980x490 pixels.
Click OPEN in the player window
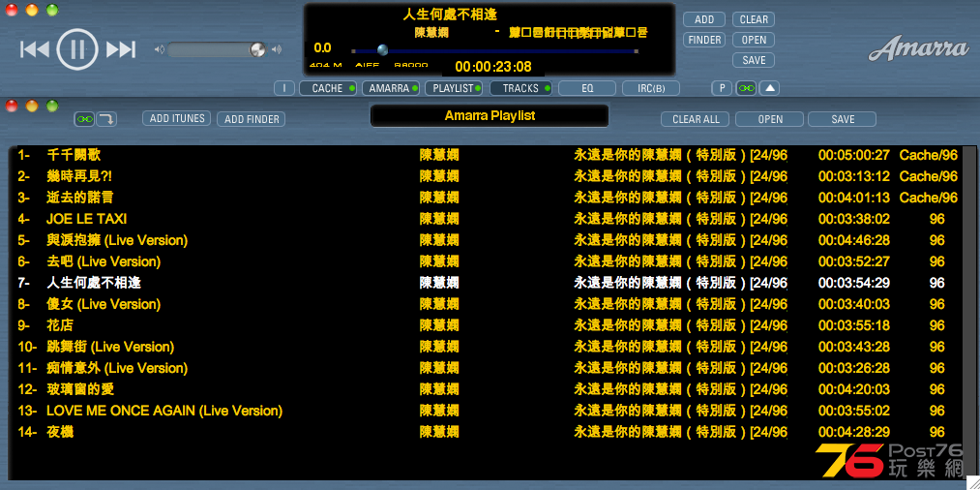click(754, 40)
